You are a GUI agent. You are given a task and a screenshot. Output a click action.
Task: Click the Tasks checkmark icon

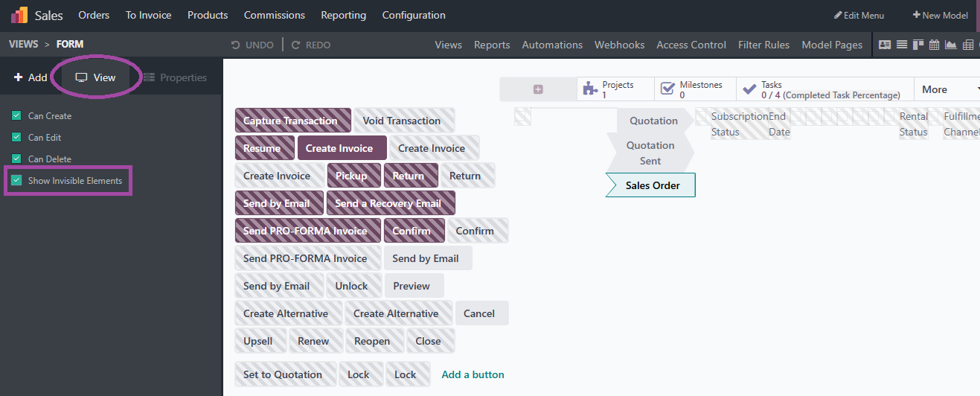[749, 89]
